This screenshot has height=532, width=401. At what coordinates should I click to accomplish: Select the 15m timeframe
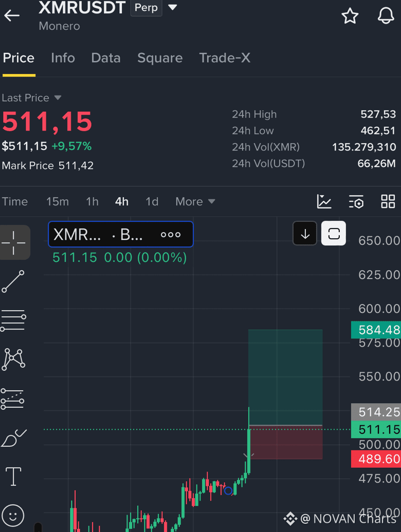(x=58, y=201)
